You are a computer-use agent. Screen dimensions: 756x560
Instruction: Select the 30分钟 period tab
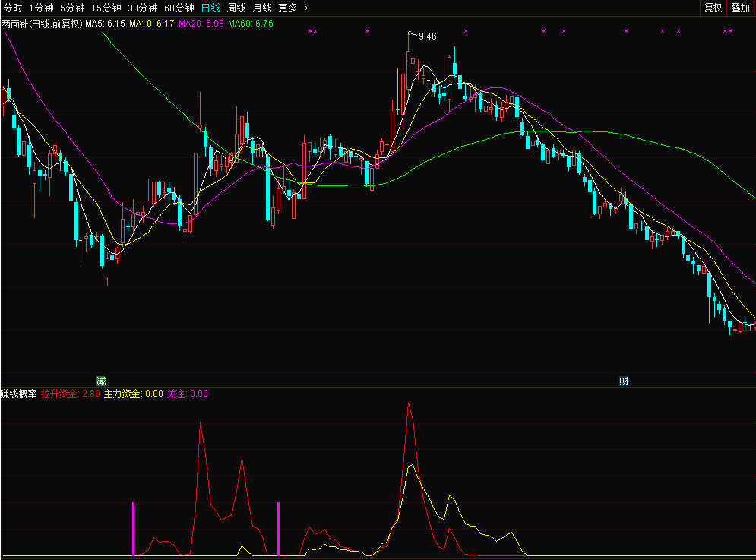pos(143,8)
